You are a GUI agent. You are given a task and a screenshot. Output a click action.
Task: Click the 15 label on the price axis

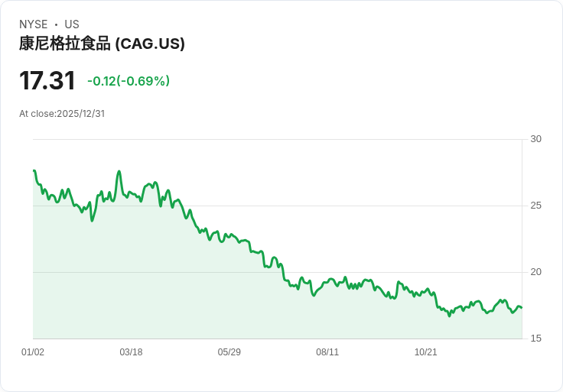tap(535, 339)
